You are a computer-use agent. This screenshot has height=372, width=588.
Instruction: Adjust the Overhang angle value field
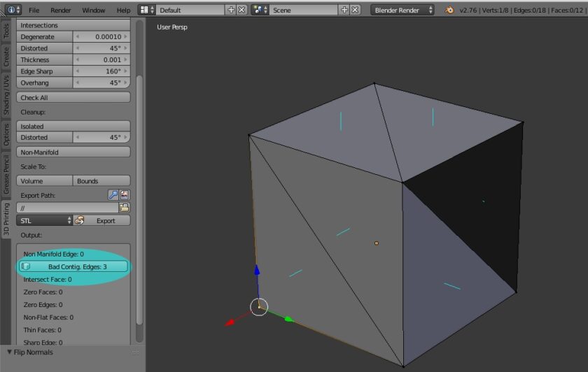click(x=101, y=83)
